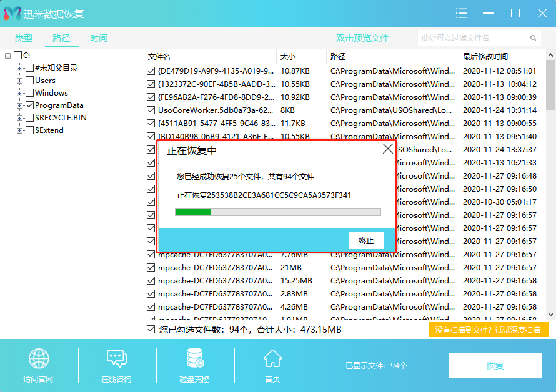Click the globe icon to visit official website
This screenshot has width=556, height=392.
pos(38,359)
